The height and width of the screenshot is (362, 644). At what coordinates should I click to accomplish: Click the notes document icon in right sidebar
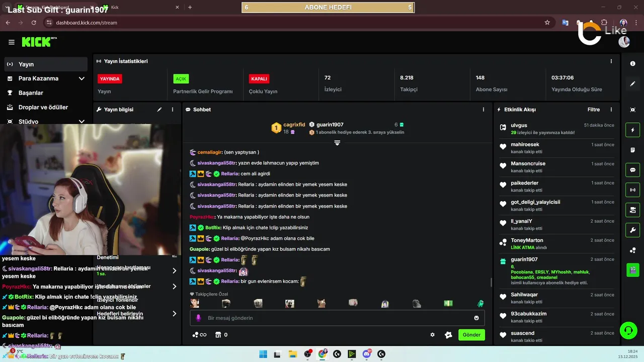click(633, 150)
